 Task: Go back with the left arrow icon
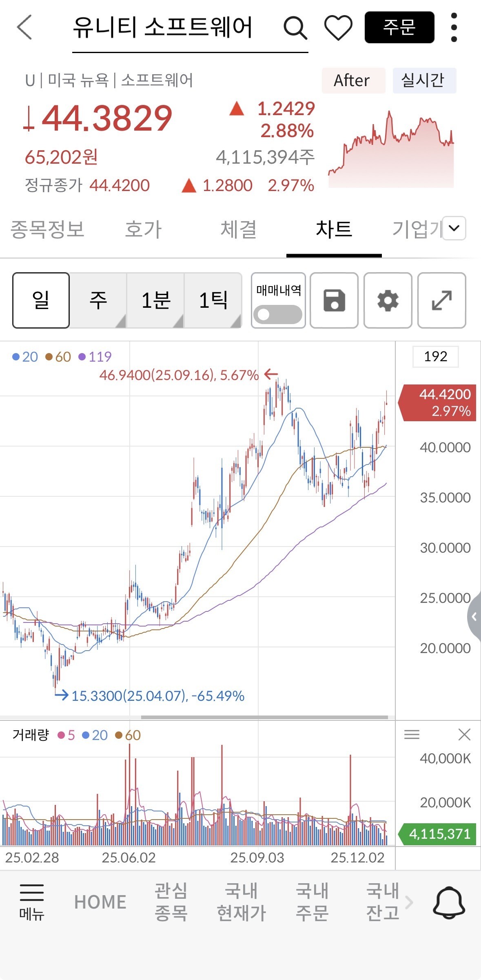point(24,27)
